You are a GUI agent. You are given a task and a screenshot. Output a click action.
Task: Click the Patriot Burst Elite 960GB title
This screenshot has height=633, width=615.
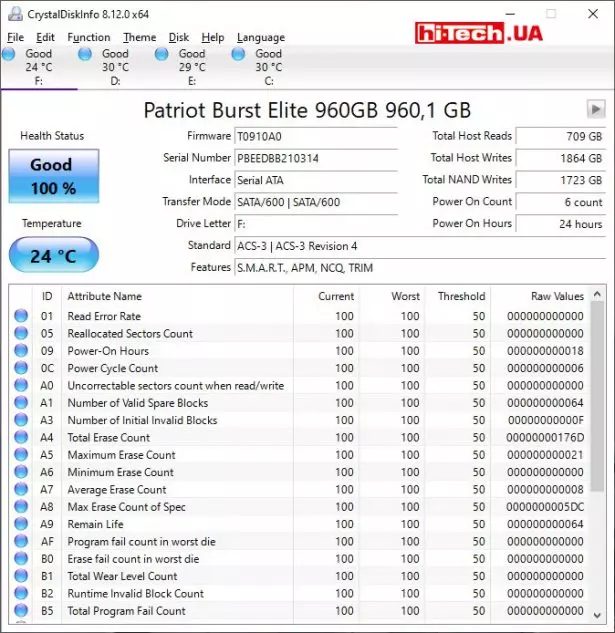tap(307, 110)
